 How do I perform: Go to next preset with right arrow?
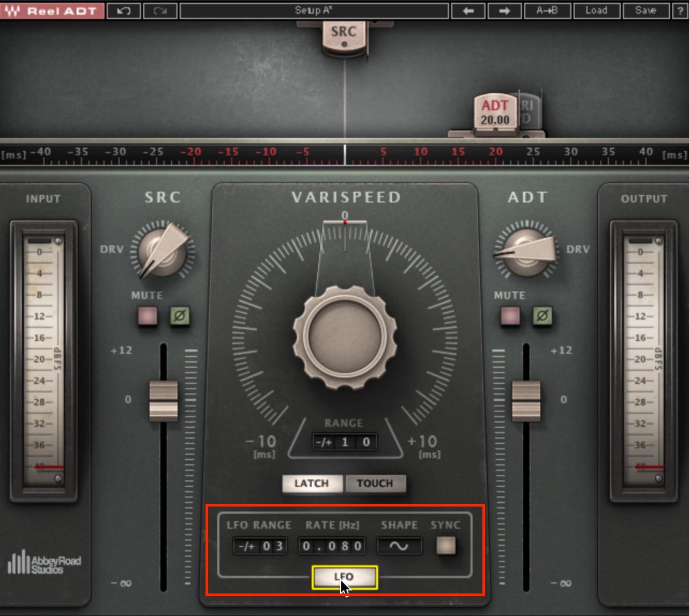504,11
